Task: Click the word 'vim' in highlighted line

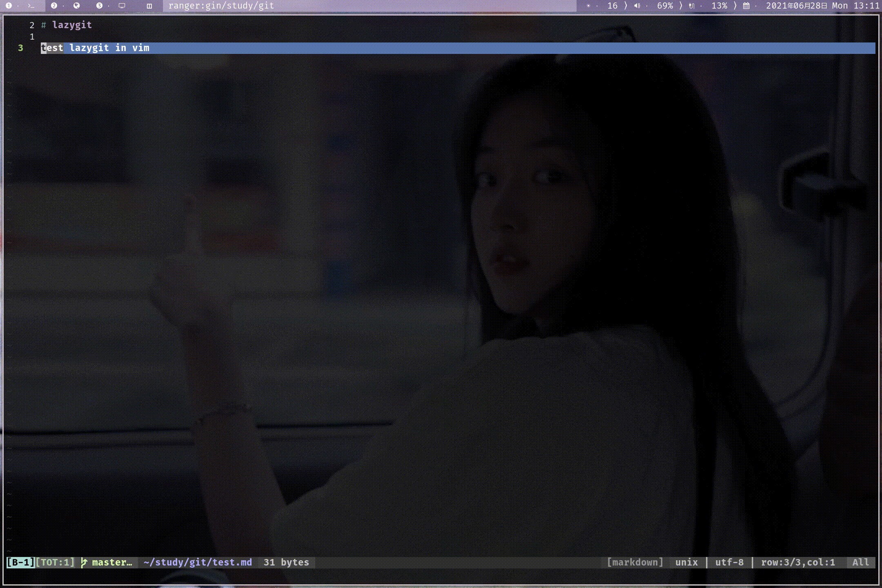Action: (141, 48)
